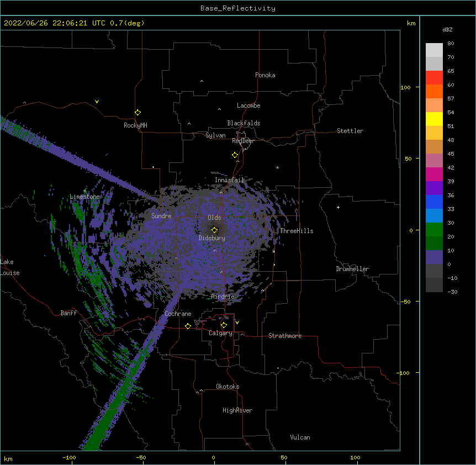The height and width of the screenshot is (465, 476).
Task: Click the yellow diamond marker below Cochrane
Action: (188, 326)
